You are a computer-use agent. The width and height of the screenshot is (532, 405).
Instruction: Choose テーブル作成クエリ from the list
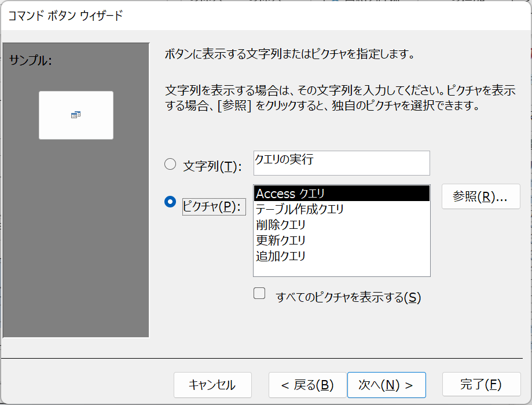(x=342, y=209)
